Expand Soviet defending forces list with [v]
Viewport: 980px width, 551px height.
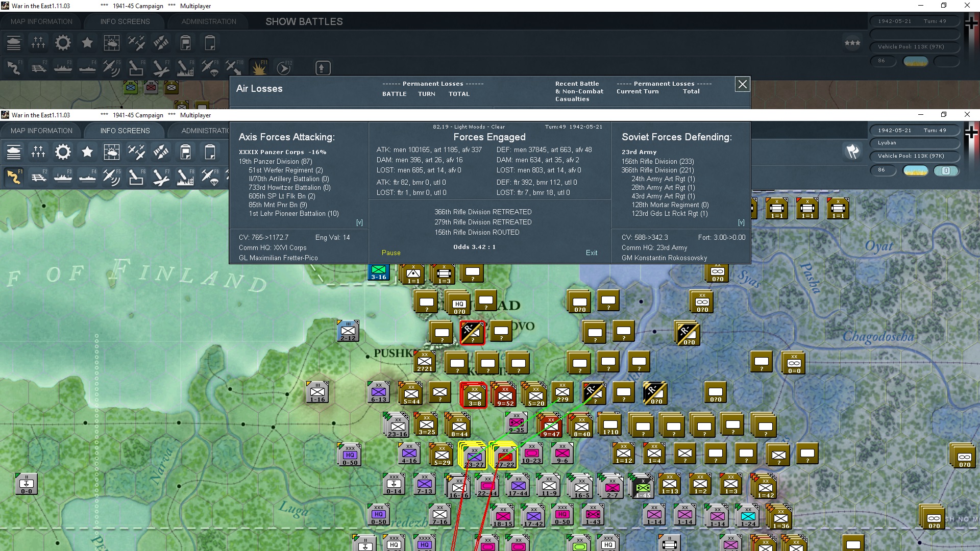pos(741,222)
